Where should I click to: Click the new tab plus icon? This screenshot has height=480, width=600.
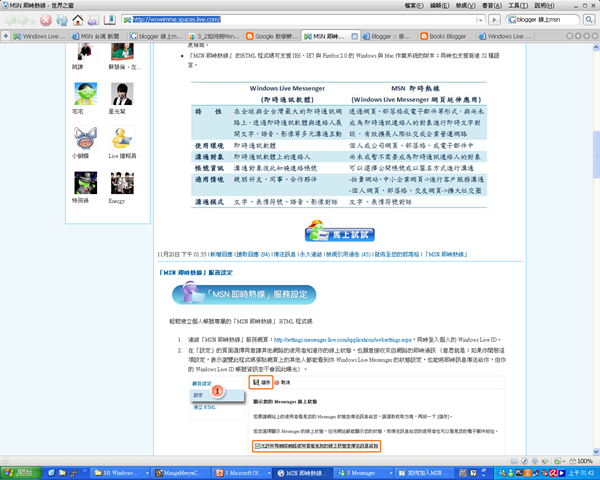click(6, 36)
